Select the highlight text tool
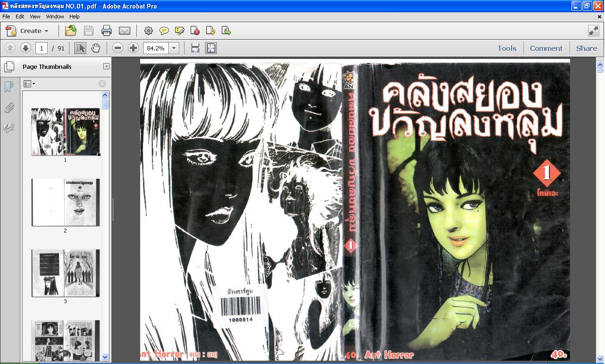Image resolution: width=605 pixels, height=364 pixels. coord(180,31)
